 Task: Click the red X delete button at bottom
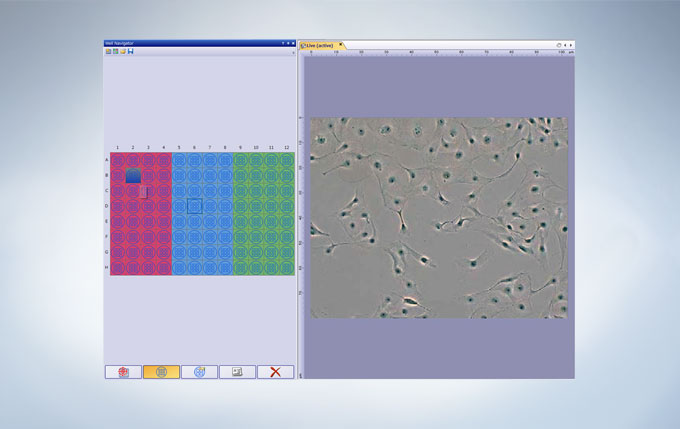(x=275, y=371)
